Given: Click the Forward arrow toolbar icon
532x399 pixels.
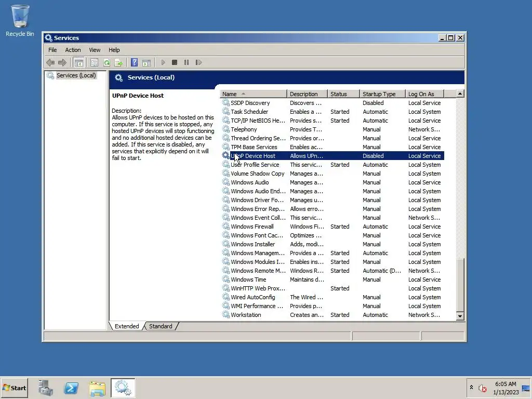Looking at the screenshot, I should [x=62, y=62].
